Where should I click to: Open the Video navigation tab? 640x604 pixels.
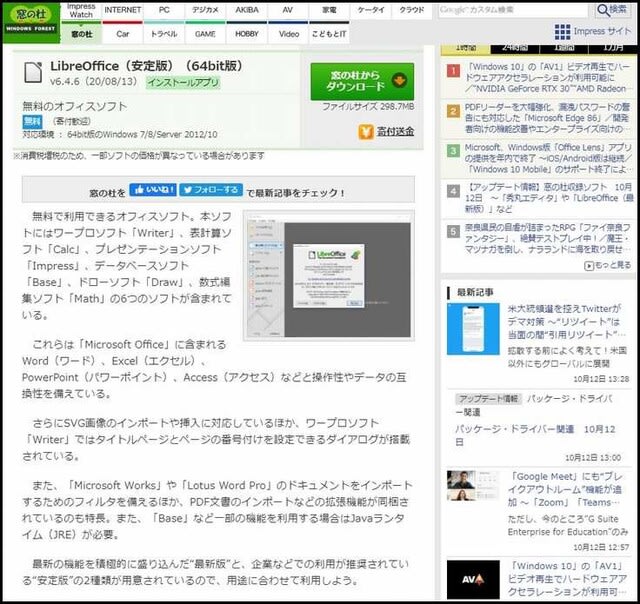pyautogui.click(x=288, y=34)
